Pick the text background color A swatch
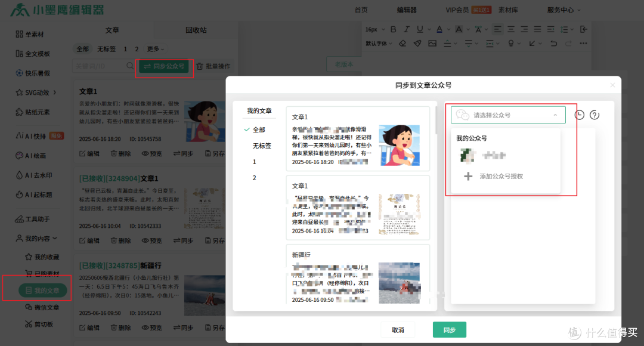 coord(459,29)
